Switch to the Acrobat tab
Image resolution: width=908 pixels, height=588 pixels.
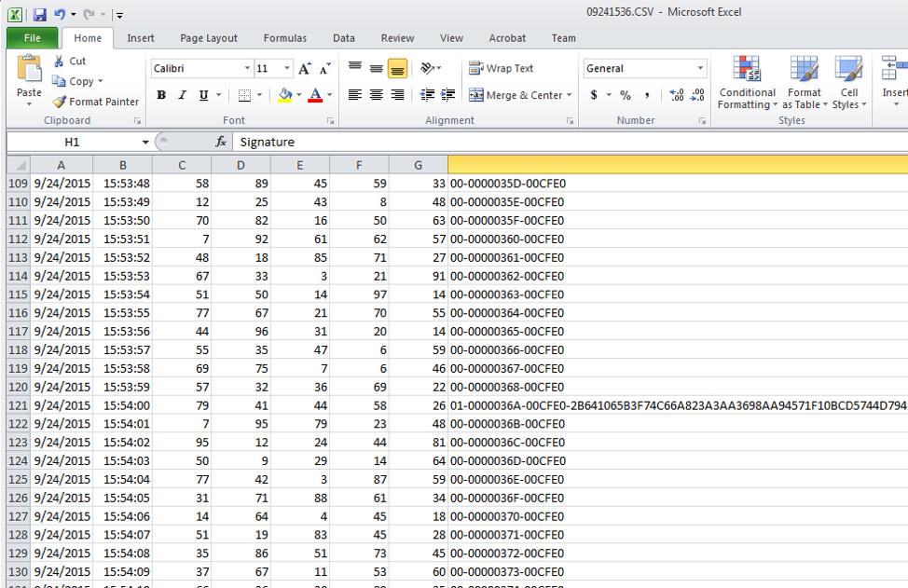tap(507, 38)
